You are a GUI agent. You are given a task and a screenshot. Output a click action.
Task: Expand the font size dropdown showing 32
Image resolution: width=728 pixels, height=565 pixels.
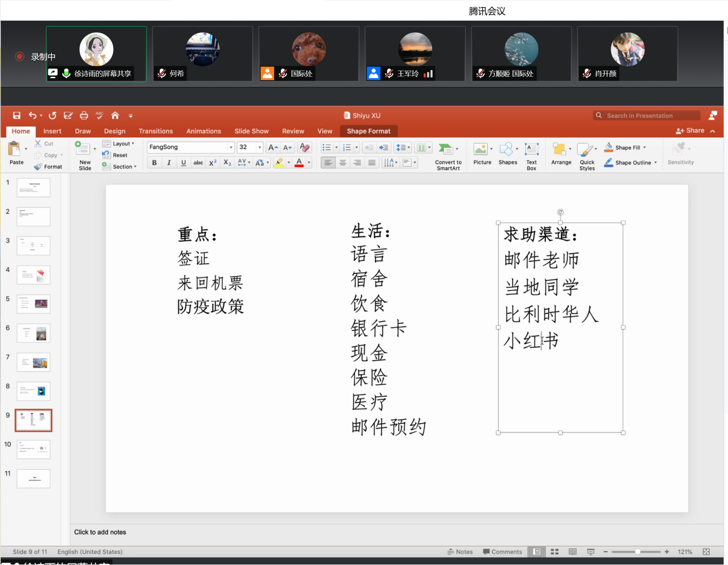[259, 147]
